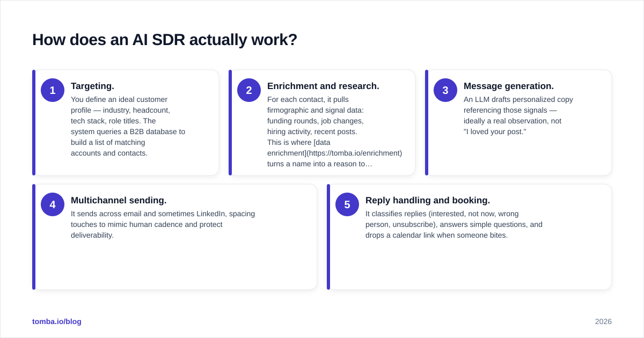
Task: Click the number 3 circle badge
Action: coord(445,90)
